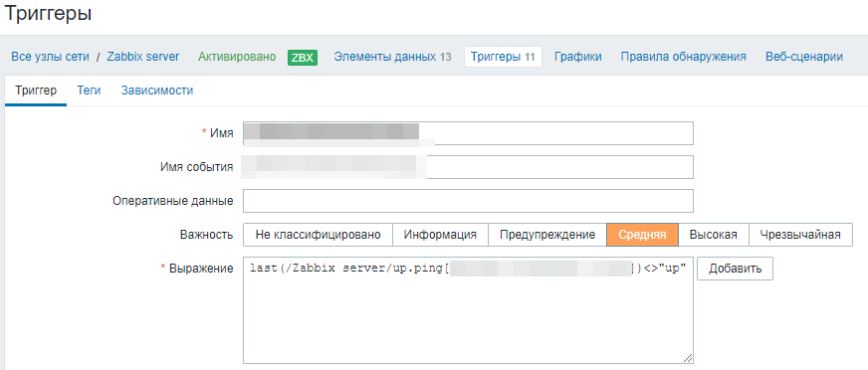This screenshot has height=370, width=868.
Task: Switch to the 'Теги' tab
Action: (x=89, y=91)
